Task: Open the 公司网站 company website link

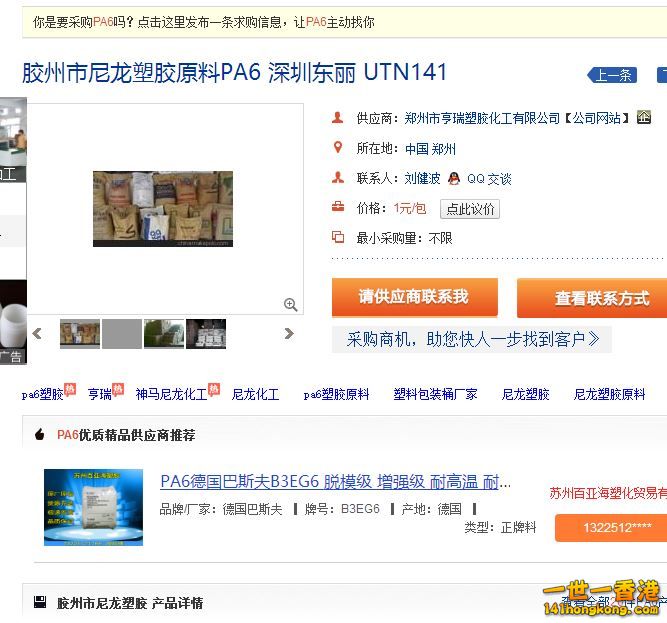Action: point(596,118)
